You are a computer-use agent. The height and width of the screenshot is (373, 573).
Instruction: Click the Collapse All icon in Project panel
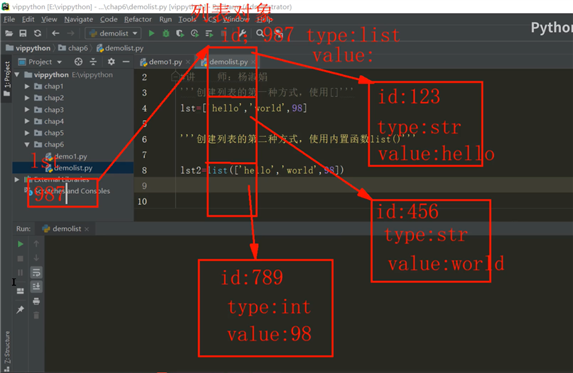click(x=93, y=62)
